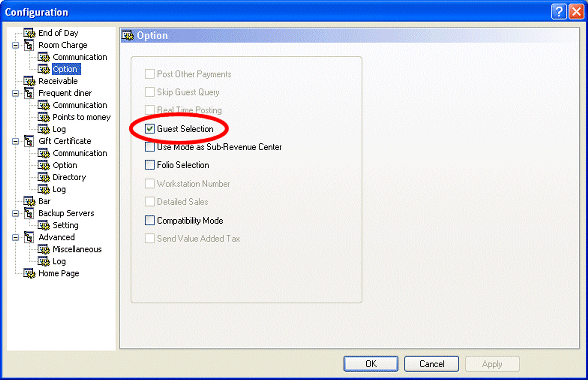Click the icon beside Gift Certificate Communication
Screen dimensions: 588x380
click(x=44, y=153)
